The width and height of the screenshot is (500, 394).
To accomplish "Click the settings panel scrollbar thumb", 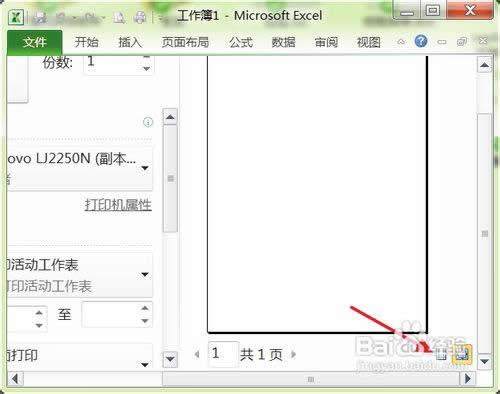I will pos(170,179).
